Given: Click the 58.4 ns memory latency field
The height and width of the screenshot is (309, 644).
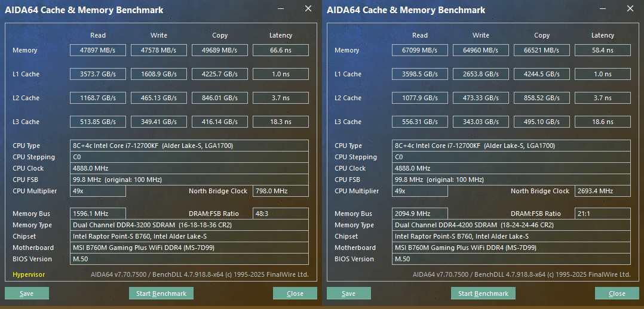Looking at the screenshot, I should point(603,50).
